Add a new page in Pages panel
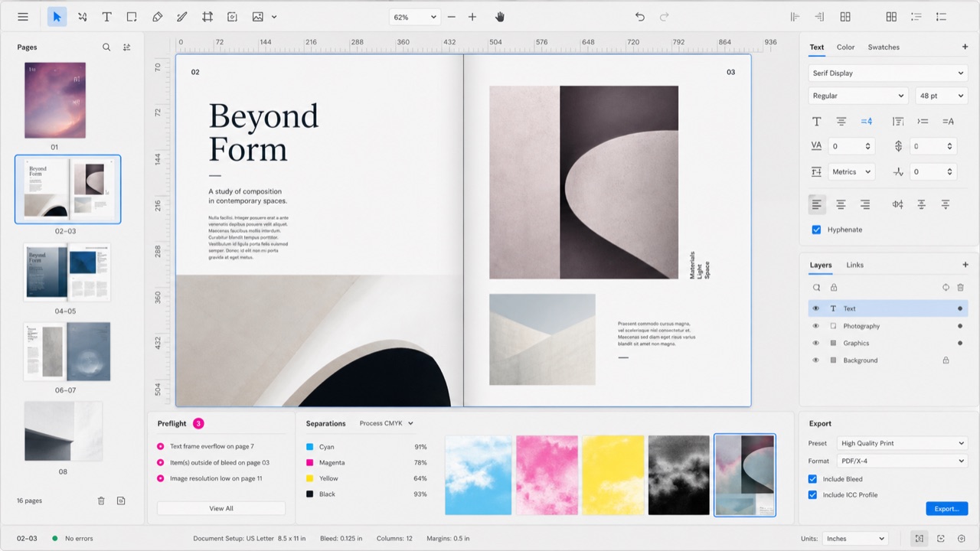Screen dimensions: 980x551 pyautogui.click(x=121, y=500)
